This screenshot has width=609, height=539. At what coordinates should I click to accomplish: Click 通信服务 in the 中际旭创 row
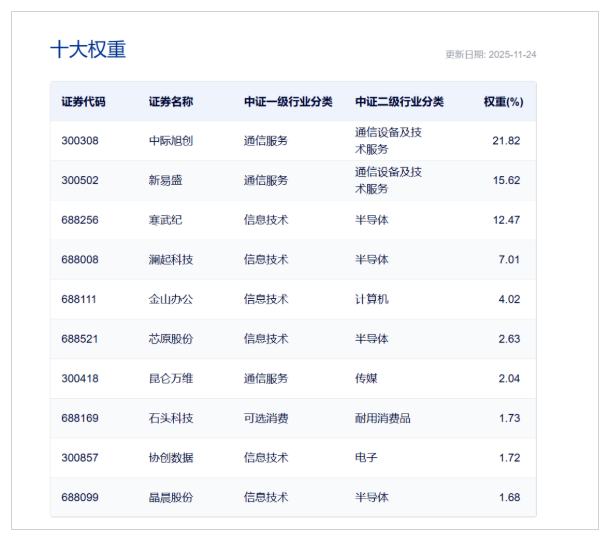pos(266,141)
